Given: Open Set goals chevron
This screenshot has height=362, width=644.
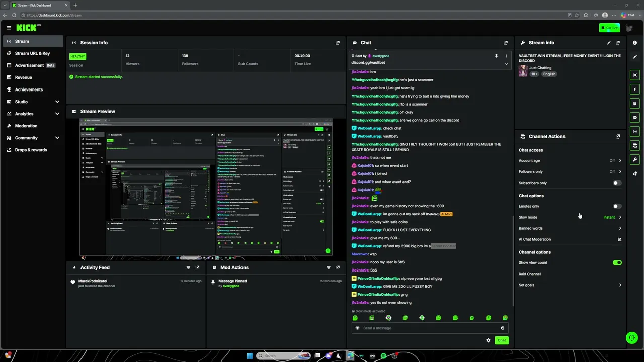Looking at the screenshot, I should [x=620, y=285].
